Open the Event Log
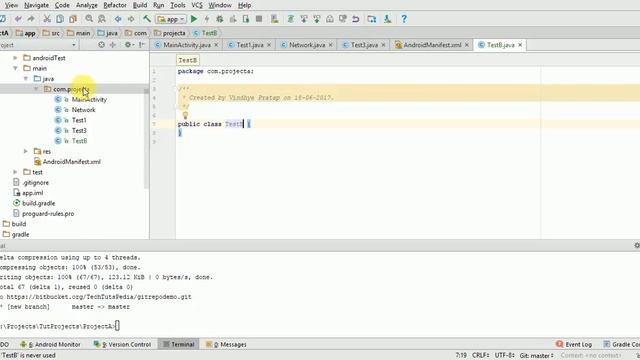The image size is (640, 360). [574, 344]
